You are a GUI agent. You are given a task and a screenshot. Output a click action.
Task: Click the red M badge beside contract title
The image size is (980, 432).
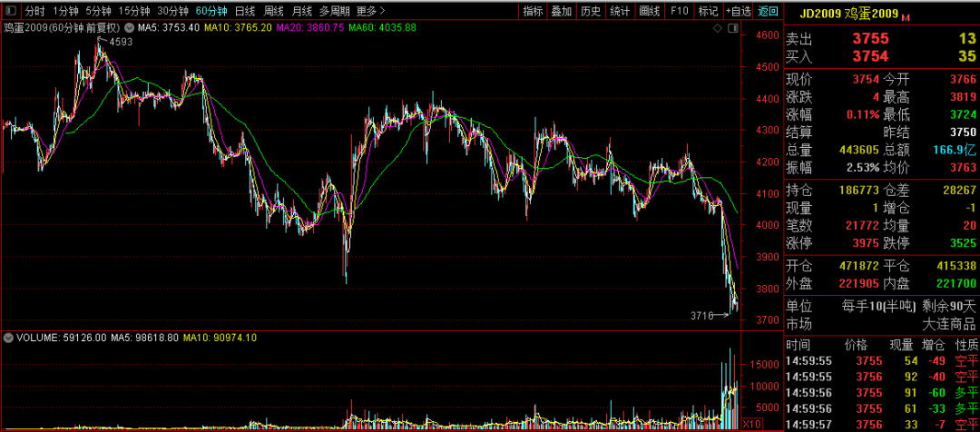click(906, 16)
